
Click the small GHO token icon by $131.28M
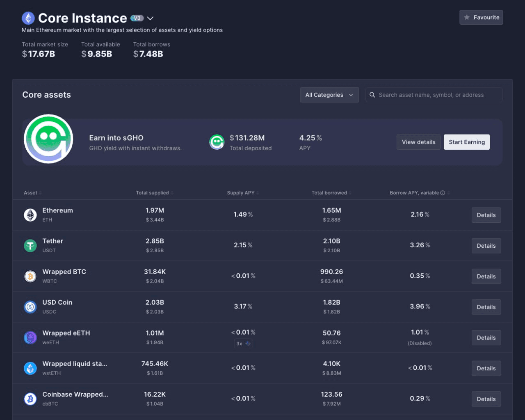[217, 142]
